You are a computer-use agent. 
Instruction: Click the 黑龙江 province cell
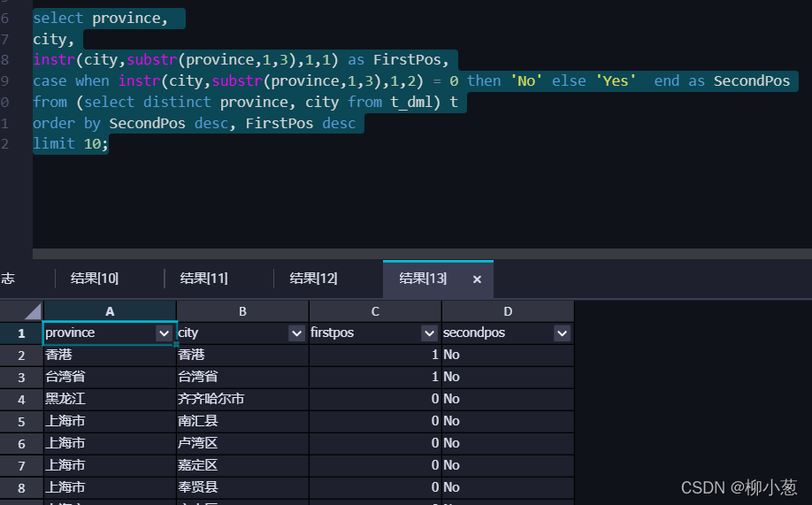110,400
